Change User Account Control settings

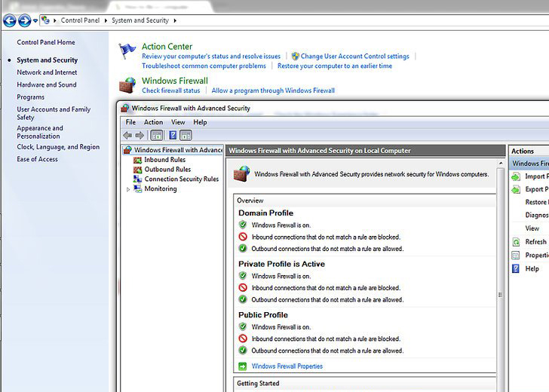354,57
